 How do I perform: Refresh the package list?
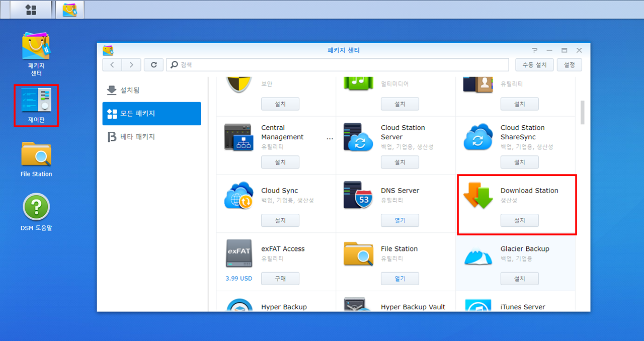[x=153, y=65]
